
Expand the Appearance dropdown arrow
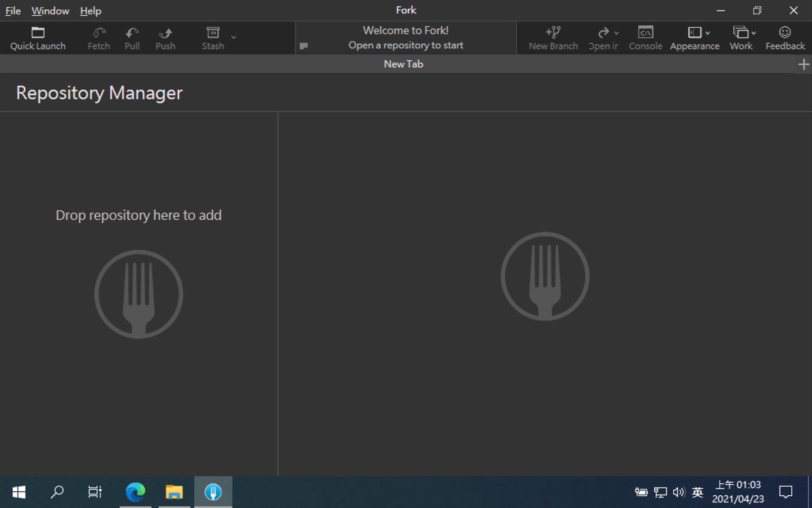pos(708,33)
